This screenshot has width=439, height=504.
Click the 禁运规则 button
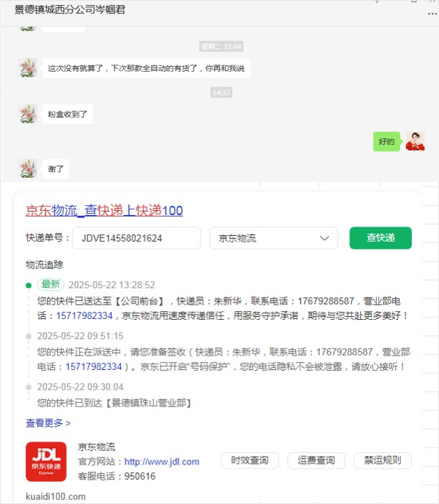point(382,460)
